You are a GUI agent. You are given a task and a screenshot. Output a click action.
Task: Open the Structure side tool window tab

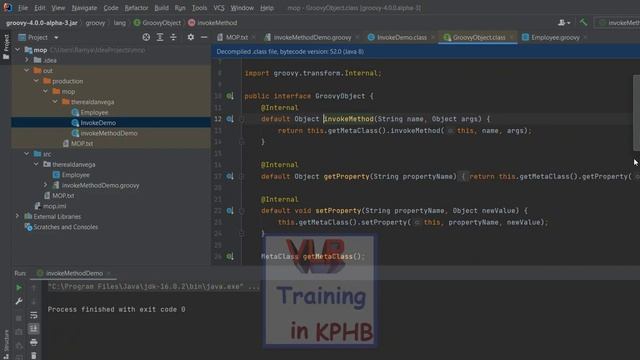[6, 345]
